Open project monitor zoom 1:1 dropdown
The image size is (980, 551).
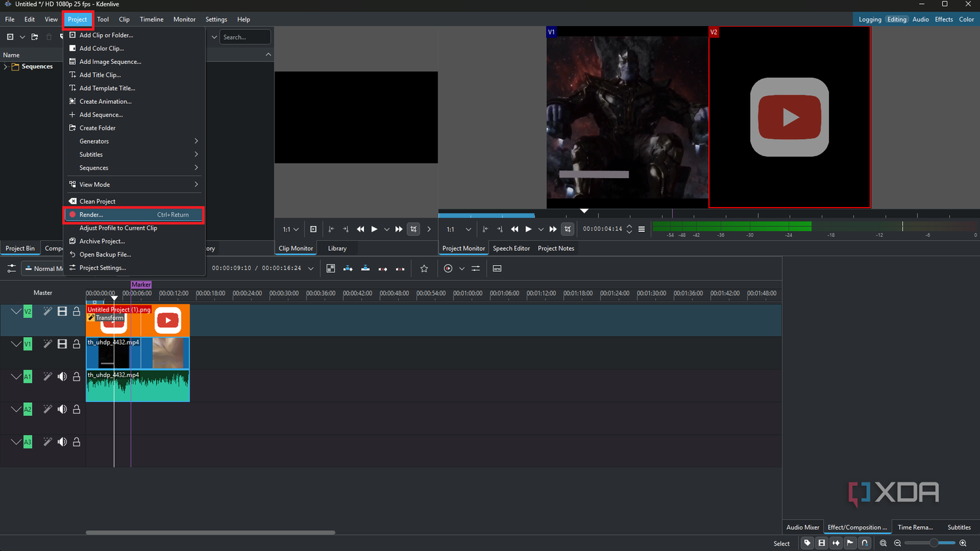[459, 229]
